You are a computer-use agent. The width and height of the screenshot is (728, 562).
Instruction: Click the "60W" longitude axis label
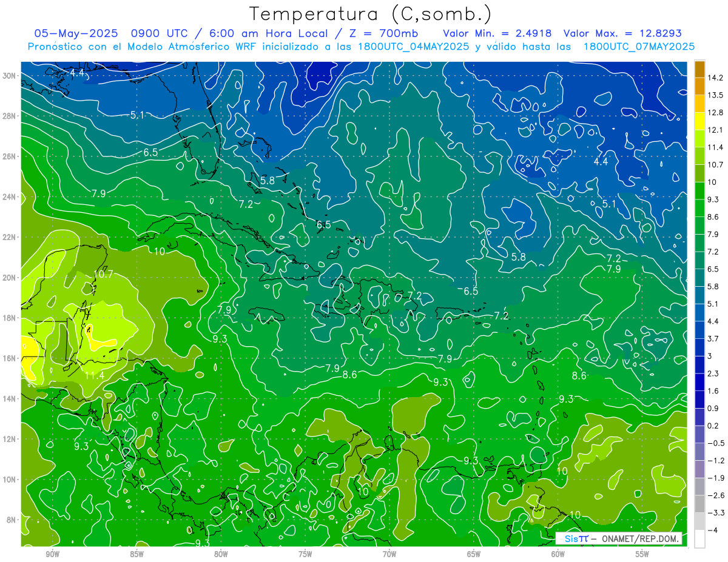click(x=558, y=554)
